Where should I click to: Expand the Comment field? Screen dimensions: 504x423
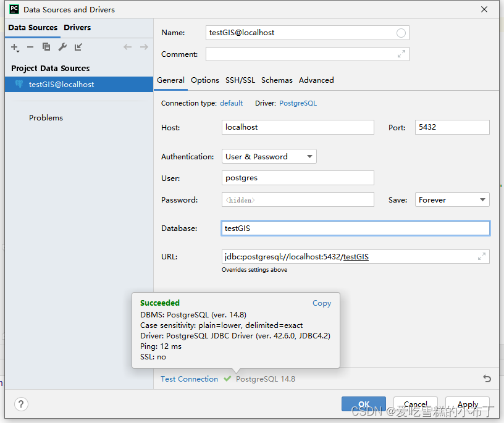(x=401, y=54)
